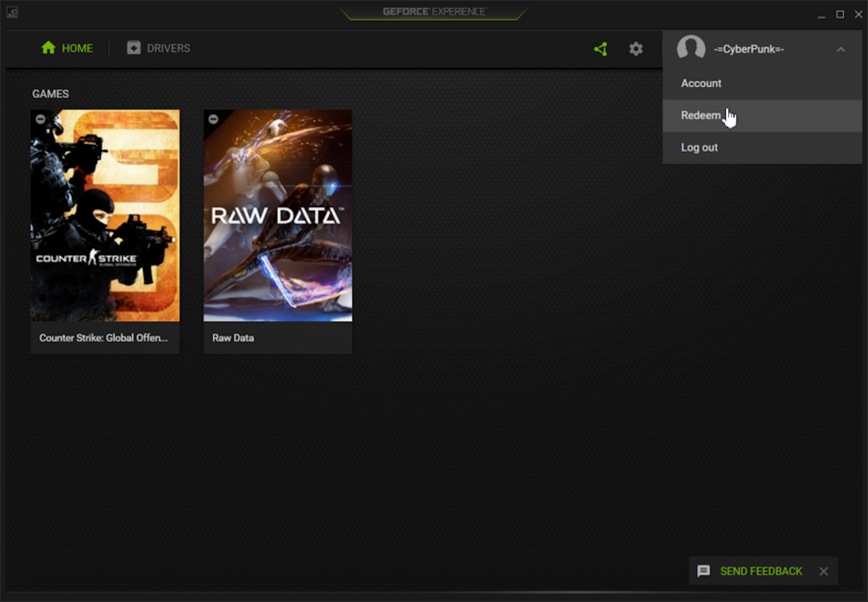Click the feedback chat bubble icon
The image size is (868, 602).
[703, 571]
